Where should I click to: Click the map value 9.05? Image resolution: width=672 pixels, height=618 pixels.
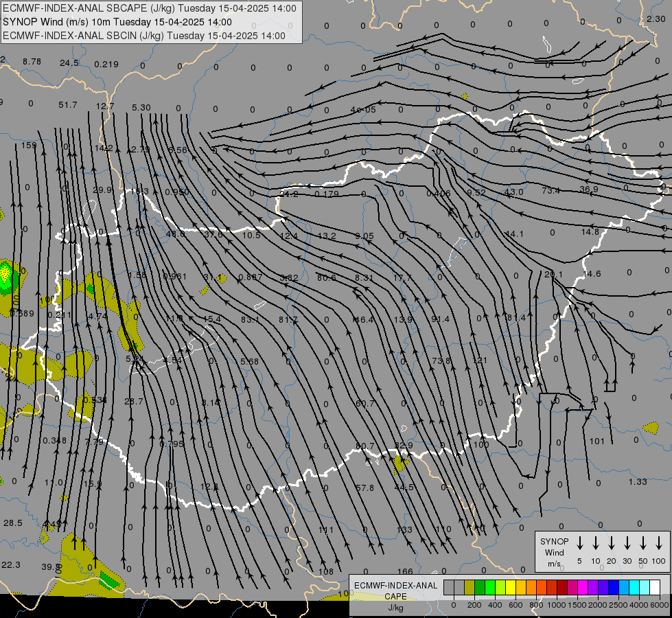click(364, 236)
